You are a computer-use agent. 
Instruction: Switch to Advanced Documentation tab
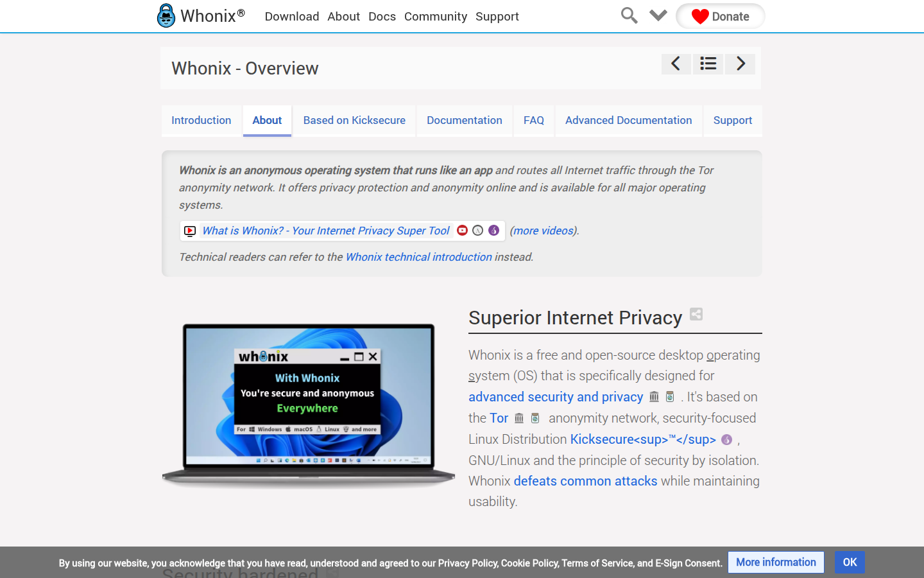[x=629, y=121]
